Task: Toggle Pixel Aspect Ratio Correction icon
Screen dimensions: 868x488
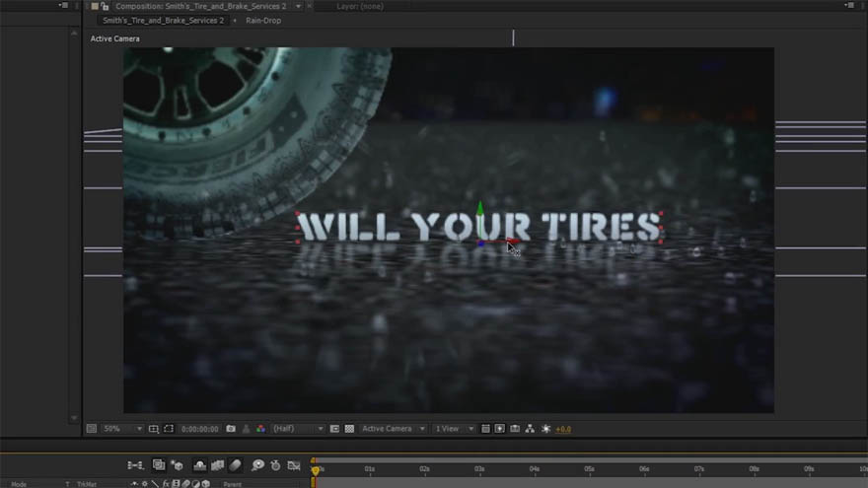Action: pos(485,429)
